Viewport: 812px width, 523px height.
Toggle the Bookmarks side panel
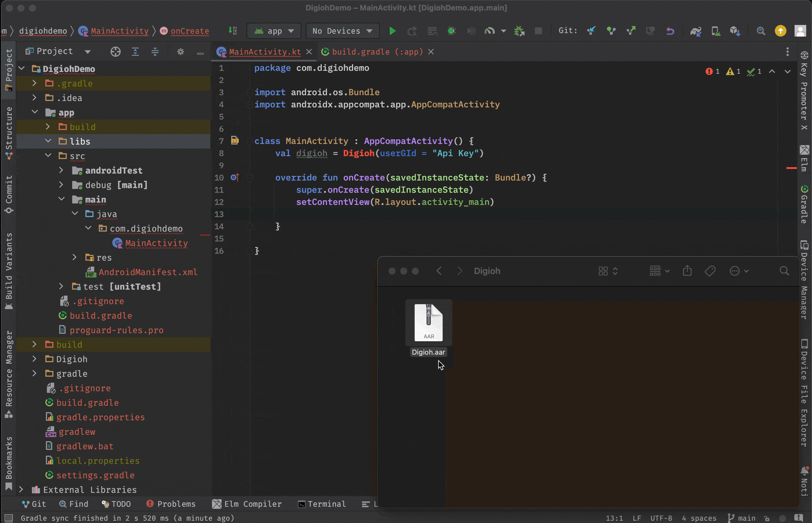click(x=9, y=463)
